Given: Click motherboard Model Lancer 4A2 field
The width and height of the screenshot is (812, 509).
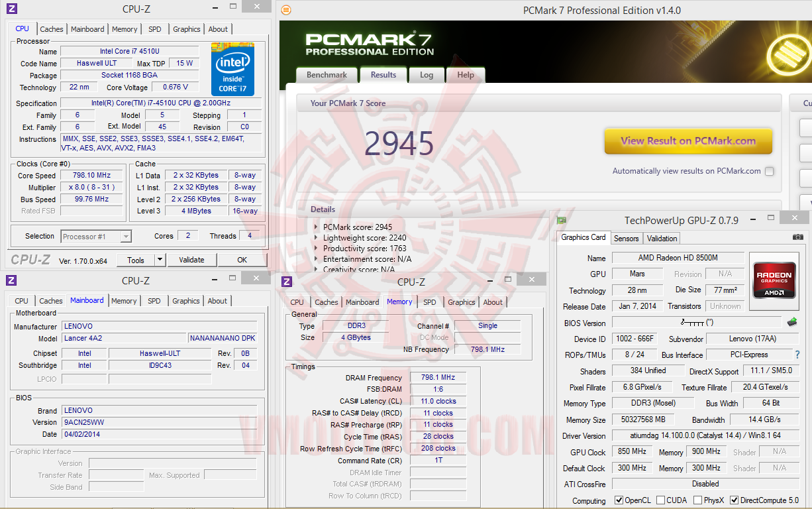Looking at the screenshot, I should tap(125, 338).
